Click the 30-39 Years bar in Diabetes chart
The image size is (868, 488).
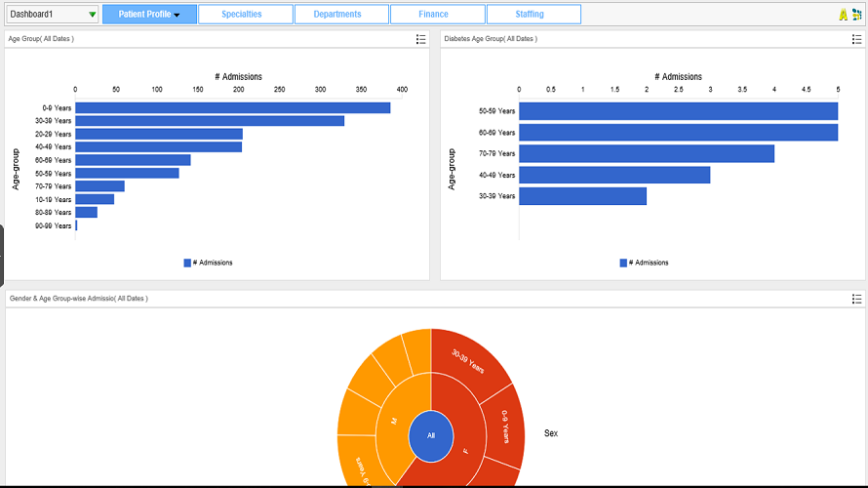point(583,196)
